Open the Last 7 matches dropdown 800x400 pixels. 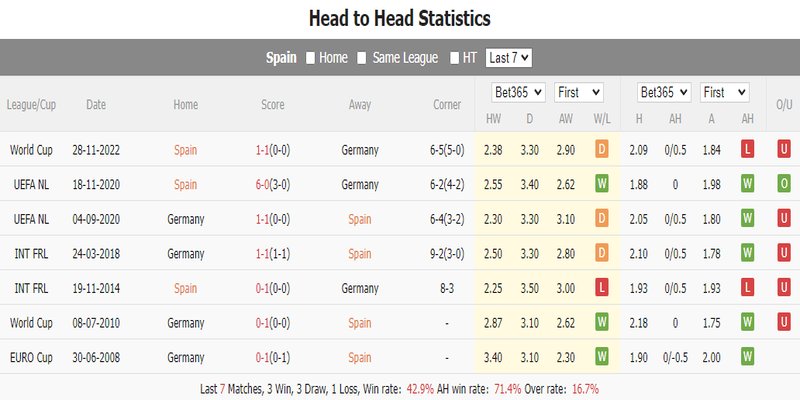click(509, 58)
